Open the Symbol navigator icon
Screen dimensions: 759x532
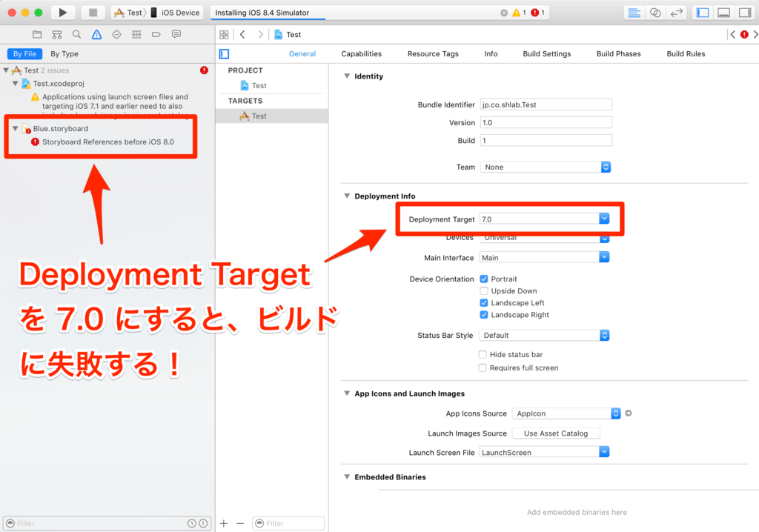[x=56, y=34]
